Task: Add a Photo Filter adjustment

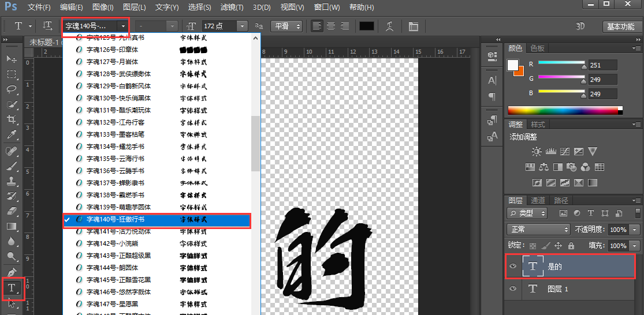Action: (571, 167)
